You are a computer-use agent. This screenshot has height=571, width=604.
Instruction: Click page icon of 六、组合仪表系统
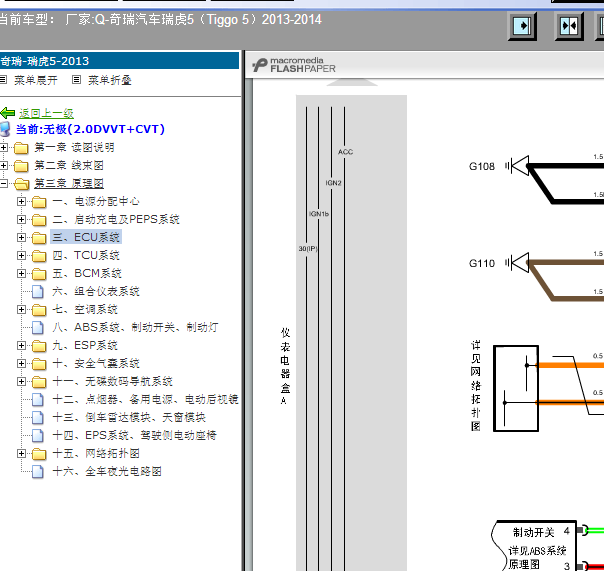point(38,292)
